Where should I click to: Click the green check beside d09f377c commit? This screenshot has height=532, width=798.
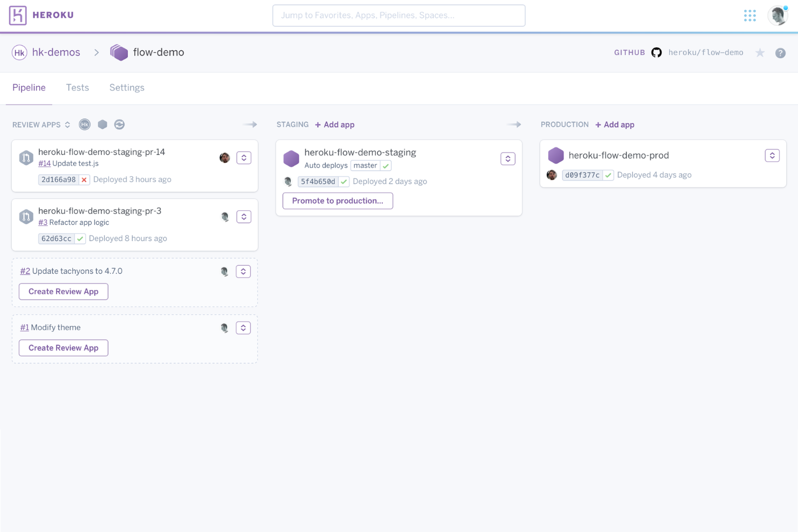pos(608,175)
